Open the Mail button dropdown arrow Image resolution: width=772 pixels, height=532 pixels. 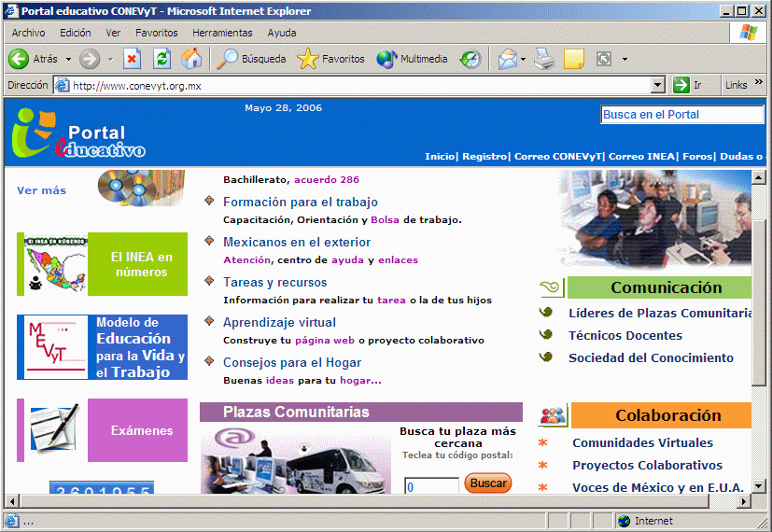pos(524,59)
